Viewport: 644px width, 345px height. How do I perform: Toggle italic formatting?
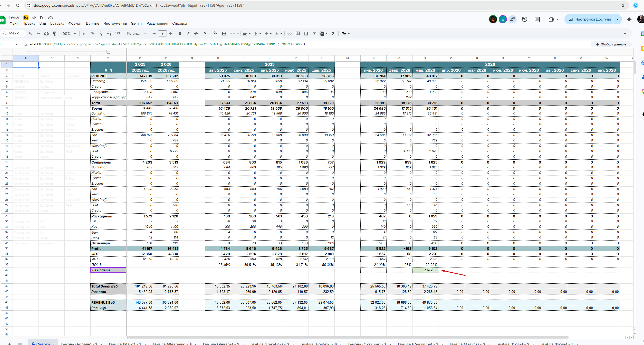coord(188,34)
